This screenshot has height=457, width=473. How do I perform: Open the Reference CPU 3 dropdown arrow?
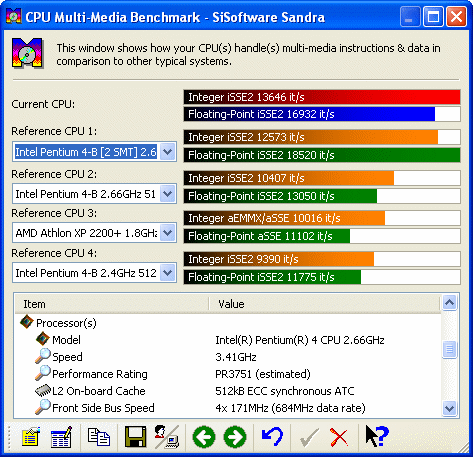pos(168,233)
